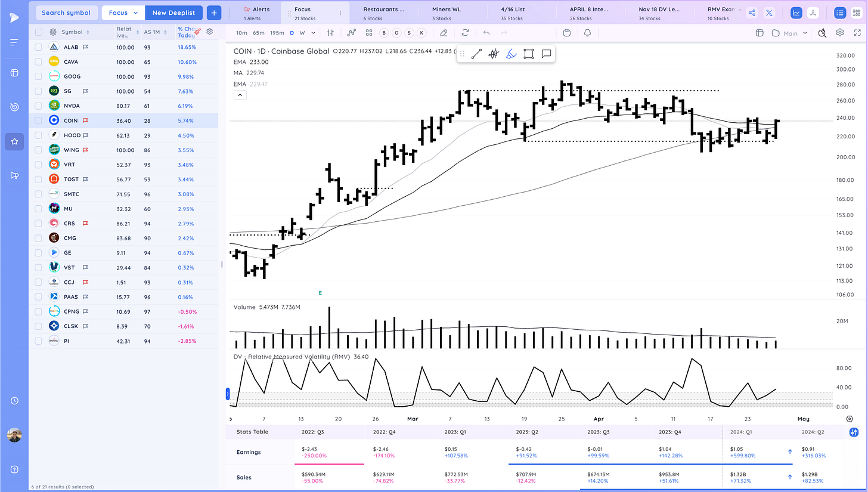
Task: Tick the select-all checkbox in table header
Action: [x=39, y=32]
